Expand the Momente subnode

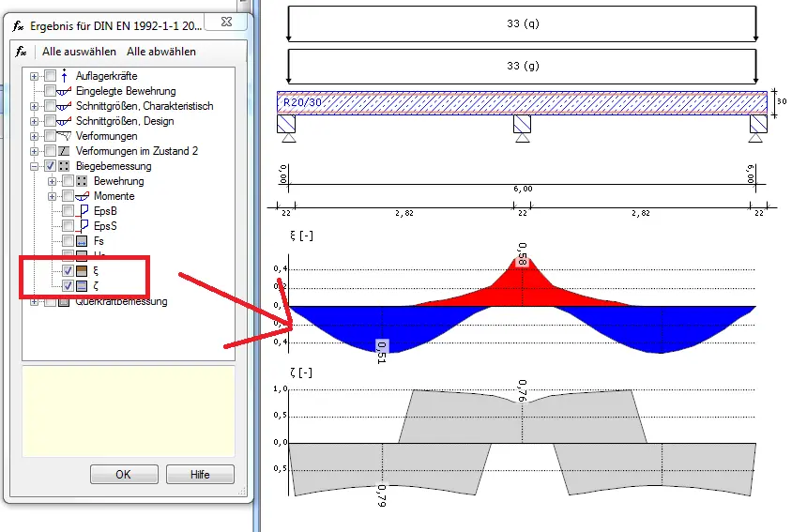tap(52, 196)
